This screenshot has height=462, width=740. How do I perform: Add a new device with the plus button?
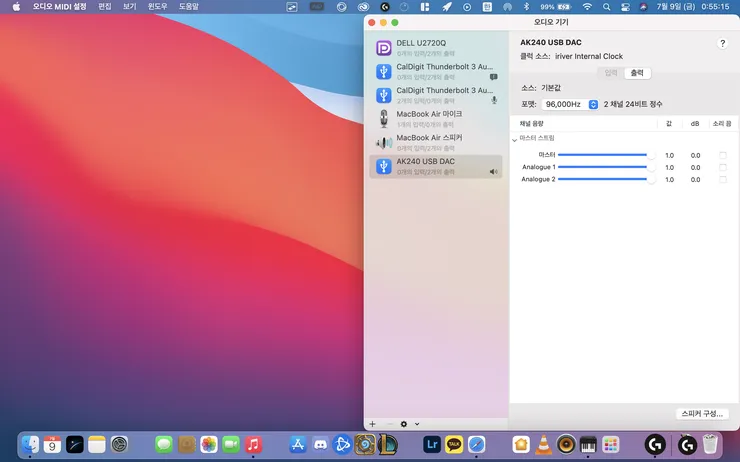point(372,424)
